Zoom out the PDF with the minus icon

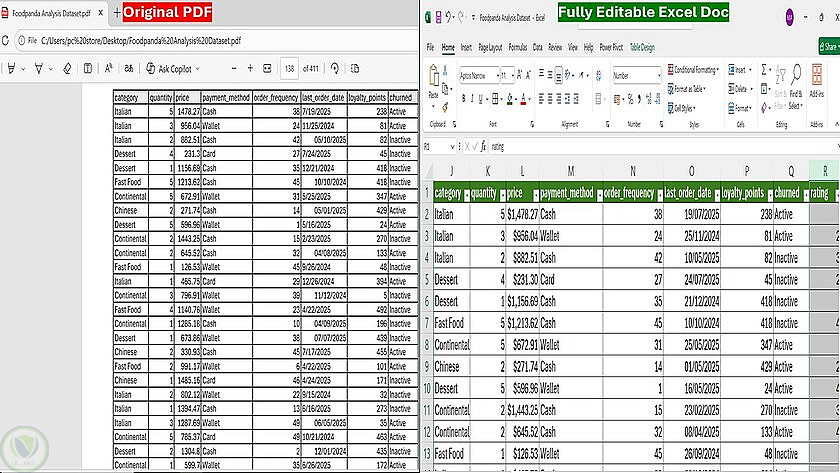(x=234, y=69)
